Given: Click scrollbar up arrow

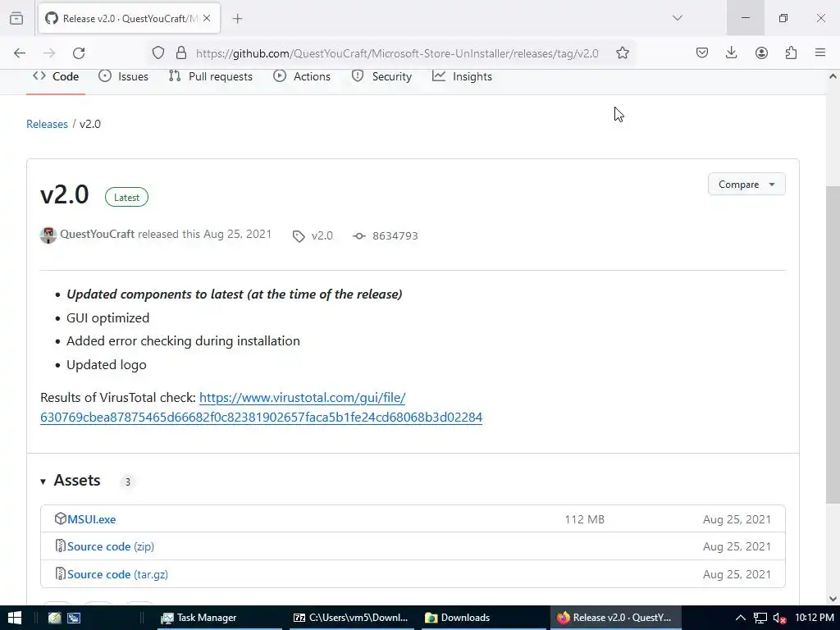Looking at the screenshot, I should (833, 76).
